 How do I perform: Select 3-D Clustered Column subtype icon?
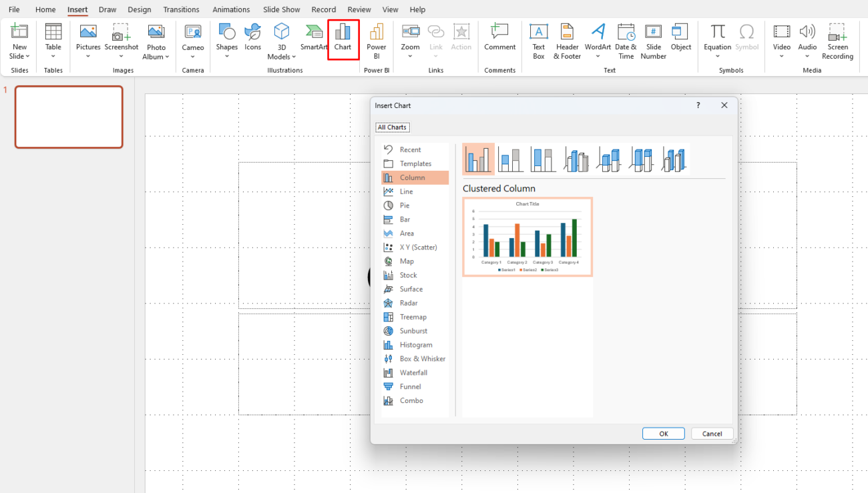[x=576, y=159]
